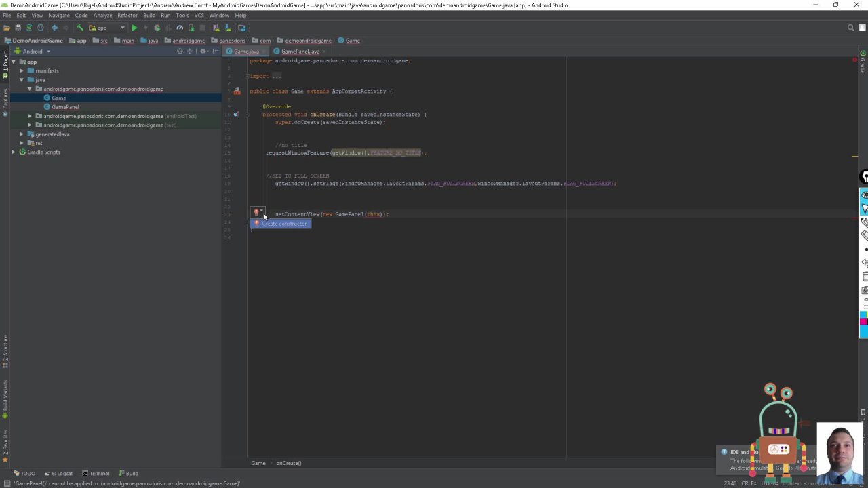Open GamePanel class in project tree
The height and width of the screenshot is (488, 868).
65,107
